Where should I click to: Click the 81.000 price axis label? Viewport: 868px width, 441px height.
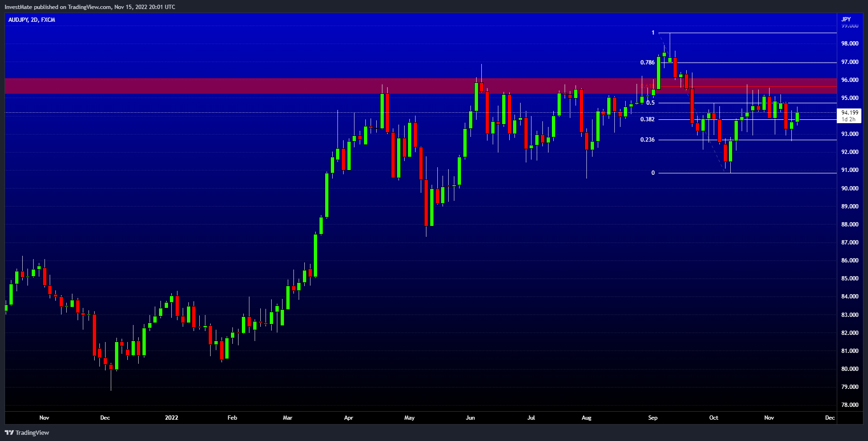point(850,351)
